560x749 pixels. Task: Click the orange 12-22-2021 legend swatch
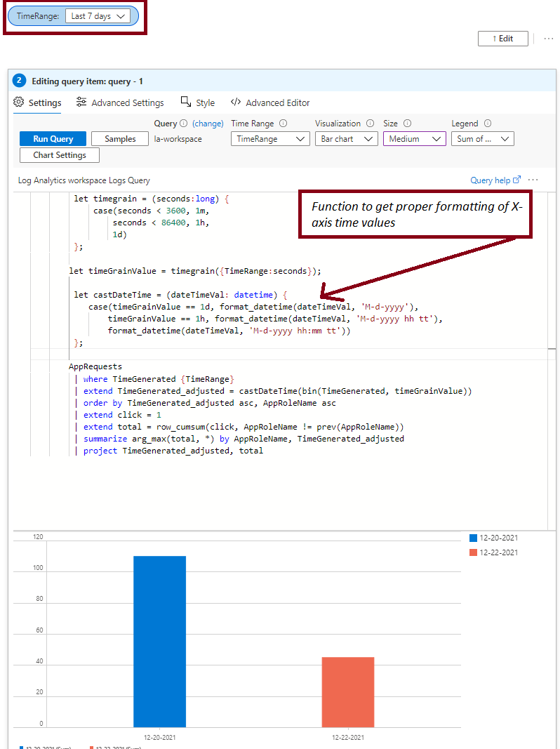tap(473, 552)
